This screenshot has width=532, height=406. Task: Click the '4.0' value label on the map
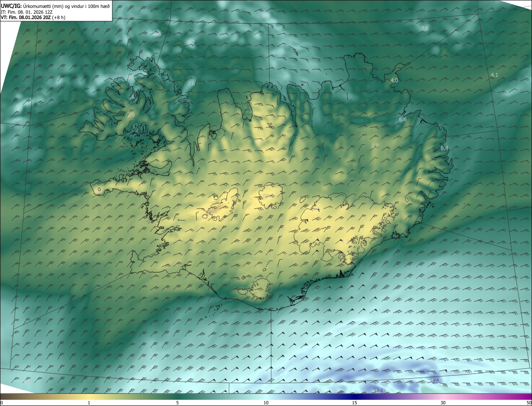(x=394, y=80)
